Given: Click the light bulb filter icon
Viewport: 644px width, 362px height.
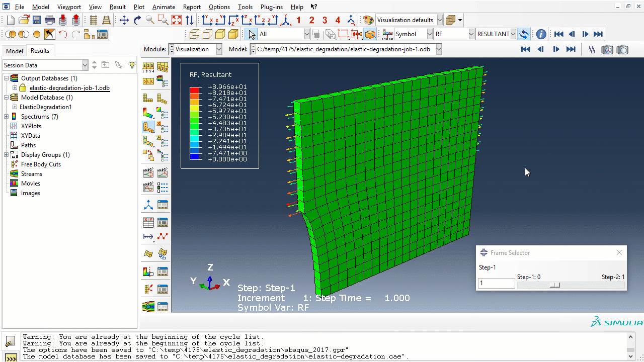Looking at the screenshot, I should pos(132,65).
